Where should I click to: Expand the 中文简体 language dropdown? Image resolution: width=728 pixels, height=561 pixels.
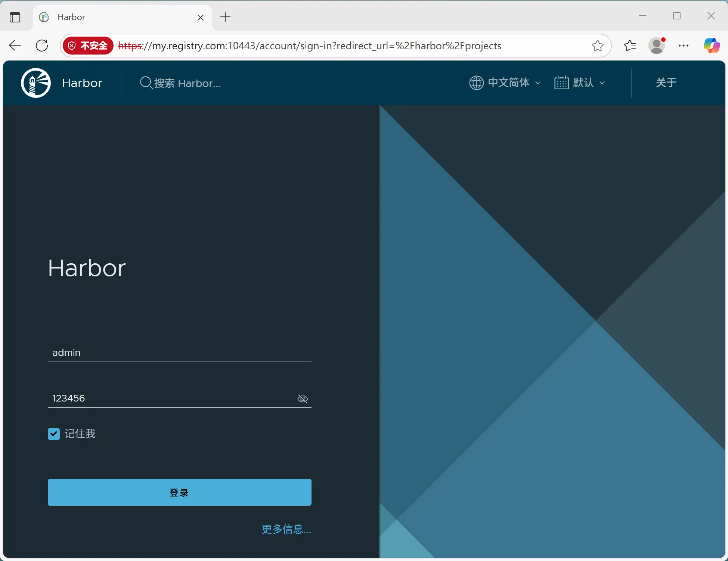509,83
